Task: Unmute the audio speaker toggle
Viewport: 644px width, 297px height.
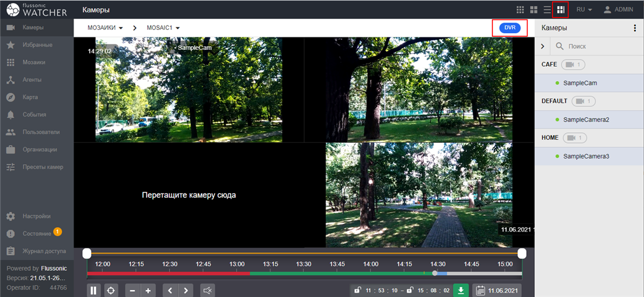Action: pyautogui.click(x=208, y=290)
